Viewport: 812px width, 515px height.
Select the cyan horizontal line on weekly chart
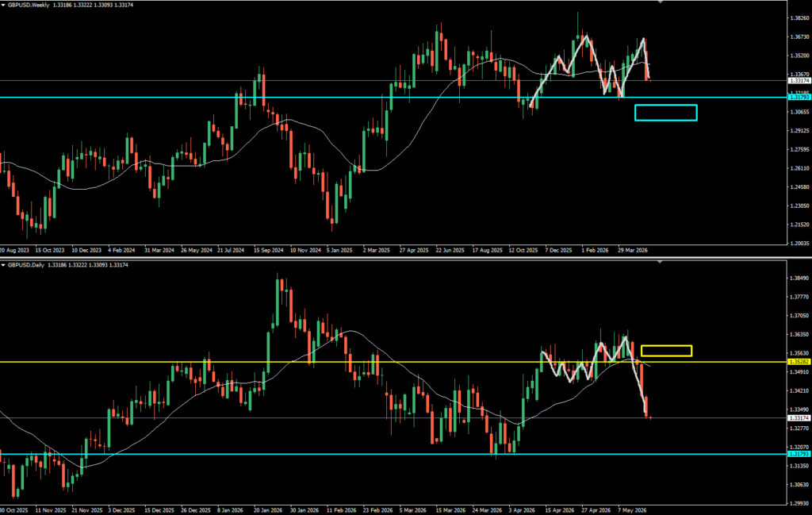393,97
